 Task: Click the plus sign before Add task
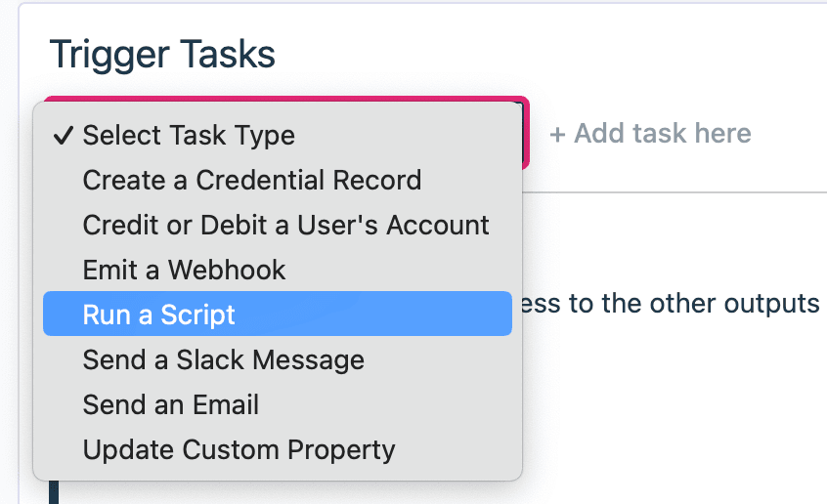coord(557,134)
